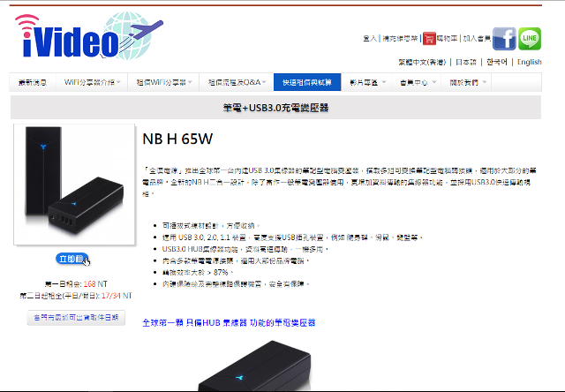Viewport: 565px width, 392px height.
Task: Open the Facebook page icon
Action: pyautogui.click(x=504, y=39)
